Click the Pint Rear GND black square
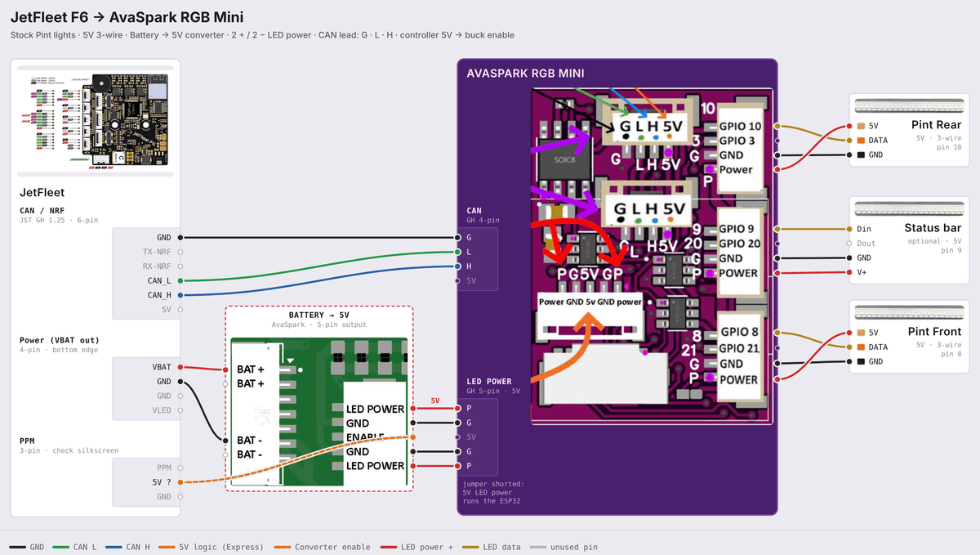 (x=861, y=154)
